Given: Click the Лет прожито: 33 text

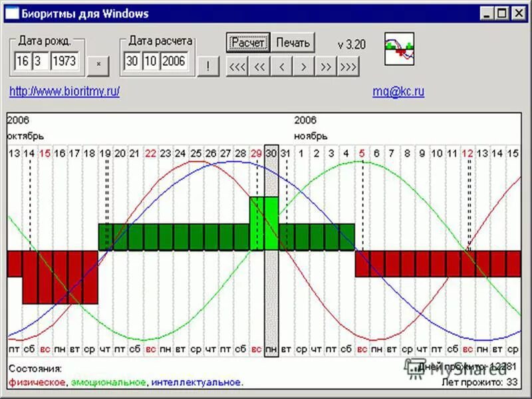Looking at the screenshot, I should point(479,382).
